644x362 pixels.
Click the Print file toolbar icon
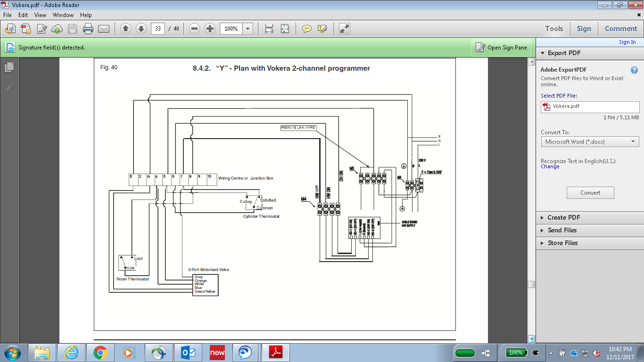(88, 29)
